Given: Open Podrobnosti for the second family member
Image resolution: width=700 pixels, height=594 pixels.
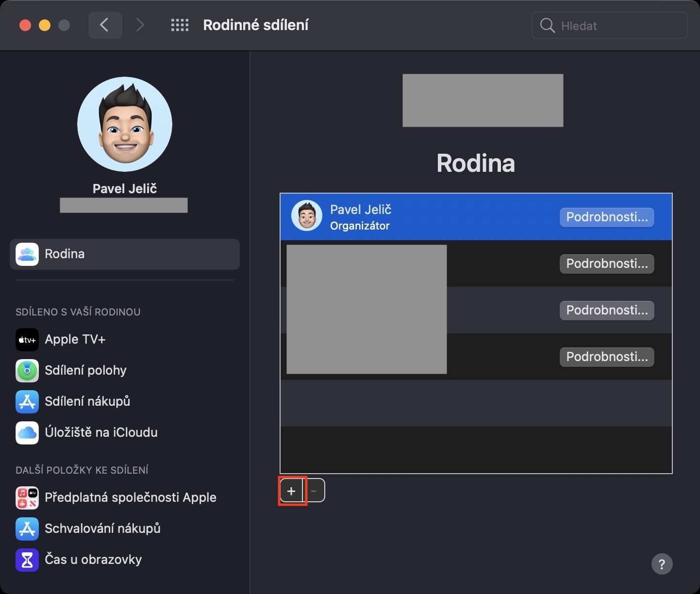Looking at the screenshot, I should tap(607, 264).
